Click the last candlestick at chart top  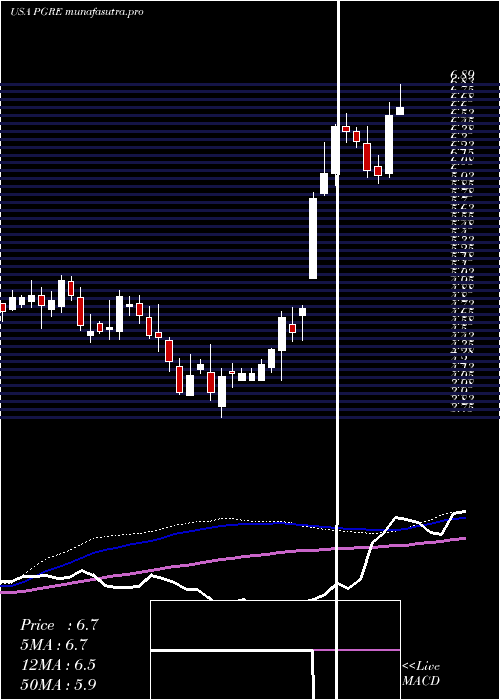coord(400,110)
